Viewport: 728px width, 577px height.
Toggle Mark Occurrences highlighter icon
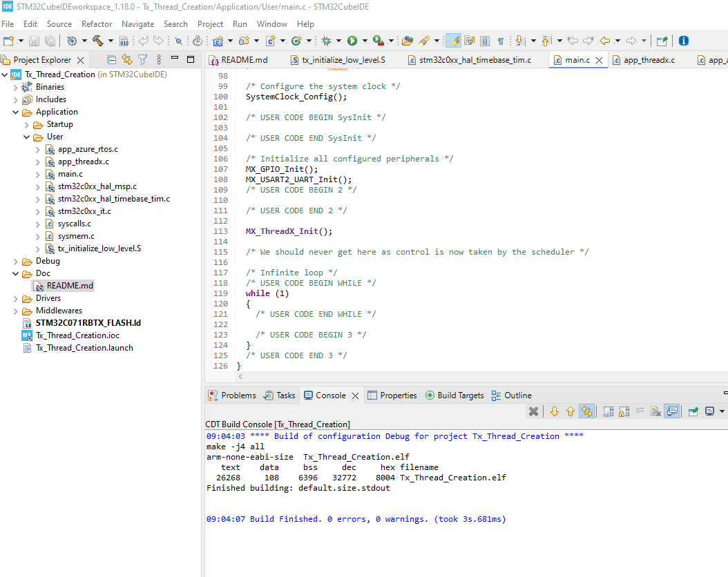pos(454,41)
